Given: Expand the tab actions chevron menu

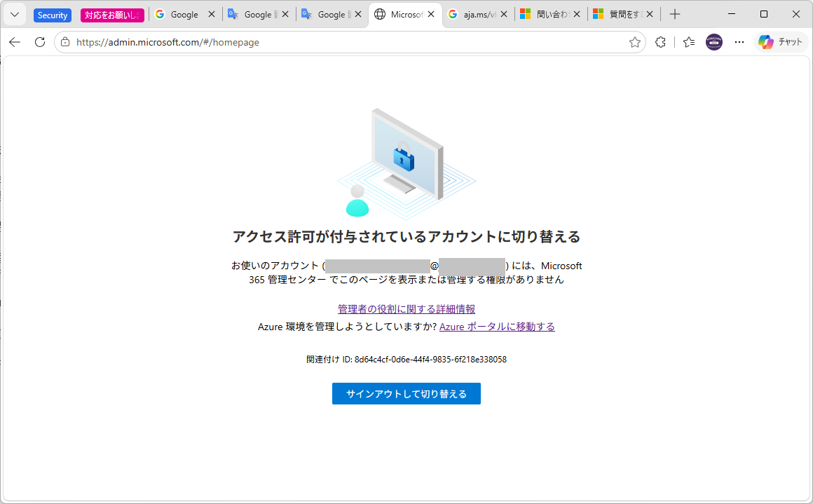Looking at the screenshot, I should (15, 15).
